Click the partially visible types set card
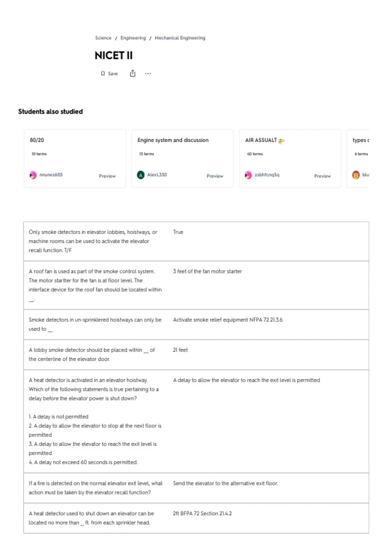The height and width of the screenshot is (556, 392). [358, 158]
